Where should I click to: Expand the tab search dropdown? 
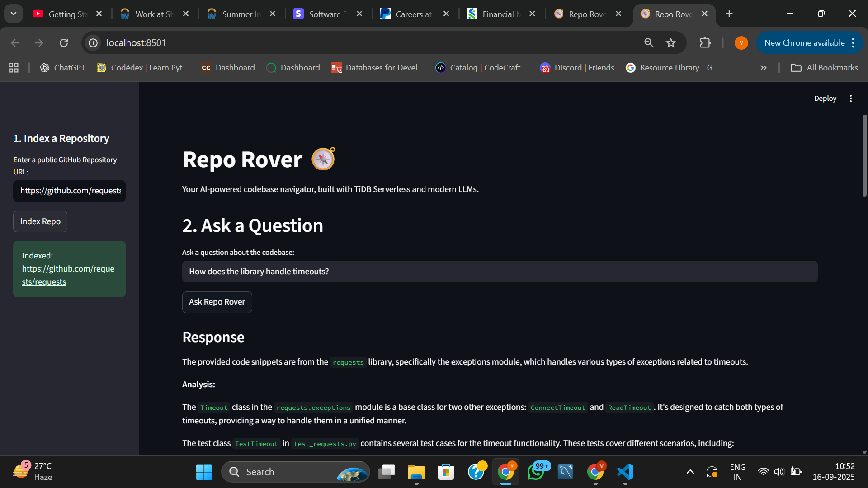point(14,14)
